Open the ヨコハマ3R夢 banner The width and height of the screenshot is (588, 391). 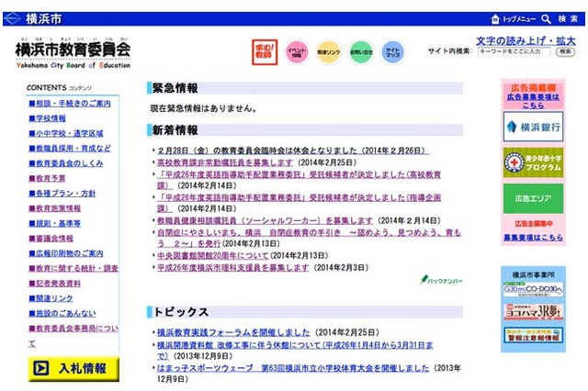(x=533, y=311)
